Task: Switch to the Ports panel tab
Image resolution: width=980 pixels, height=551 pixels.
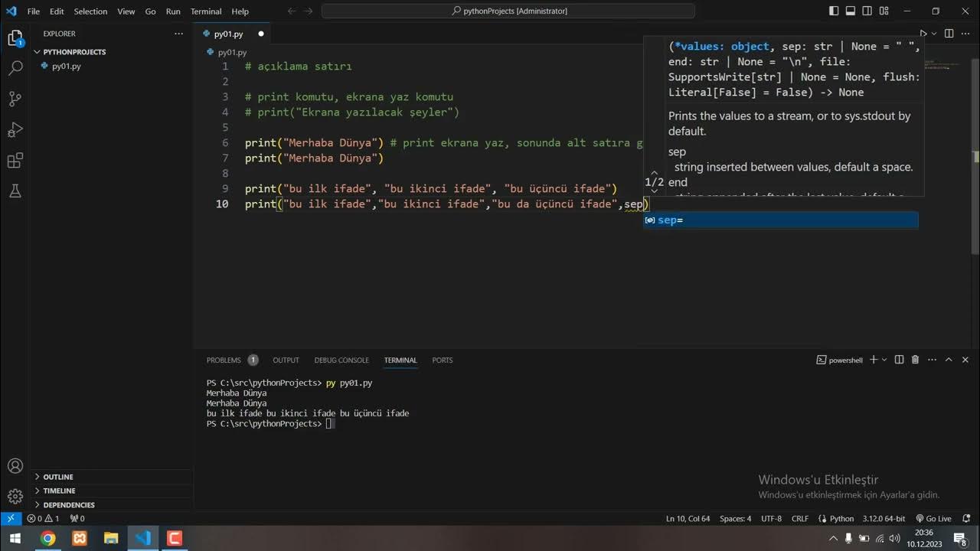Action: pos(442,360)
